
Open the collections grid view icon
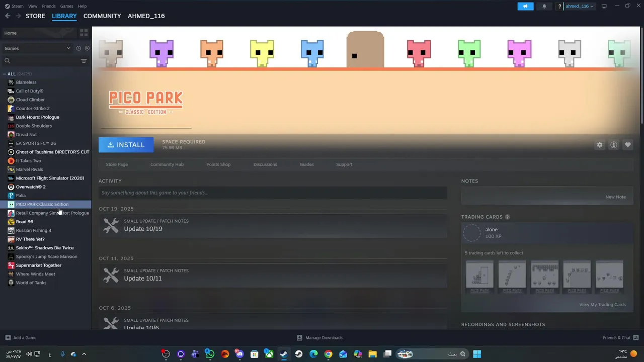tap(84, 33)
